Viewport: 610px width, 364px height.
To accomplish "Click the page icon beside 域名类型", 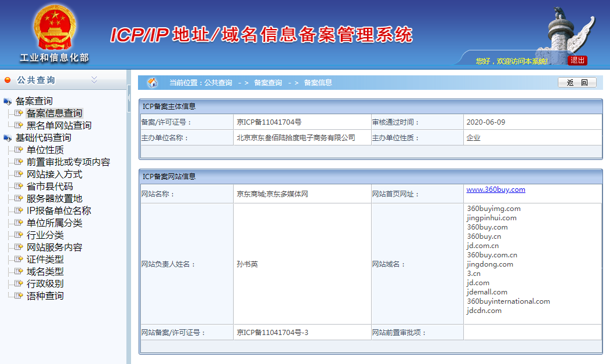I will point(19,271).
